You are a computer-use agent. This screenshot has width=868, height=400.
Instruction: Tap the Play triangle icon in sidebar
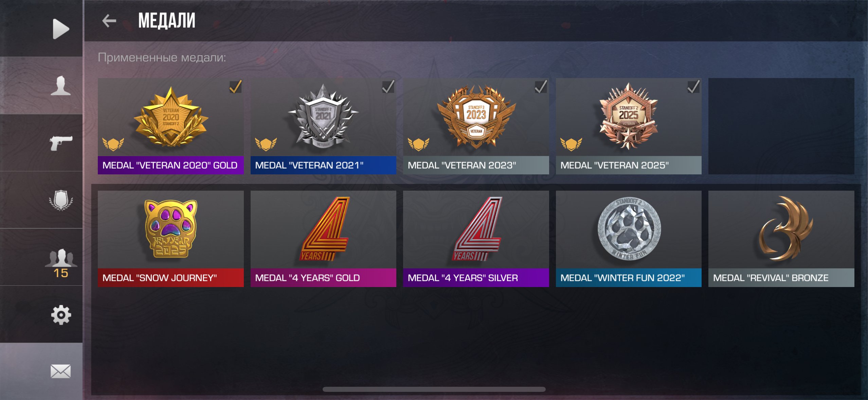(x=61, y=29)
